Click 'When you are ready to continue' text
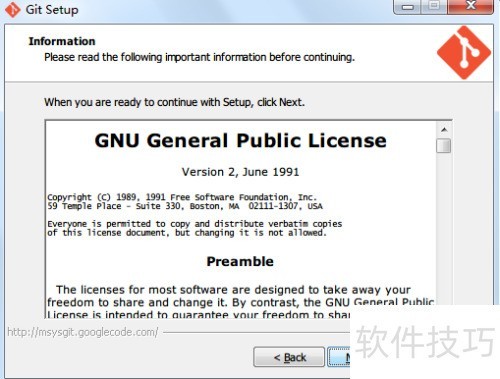The image size is (500, 379). click(x=174, y=102)
